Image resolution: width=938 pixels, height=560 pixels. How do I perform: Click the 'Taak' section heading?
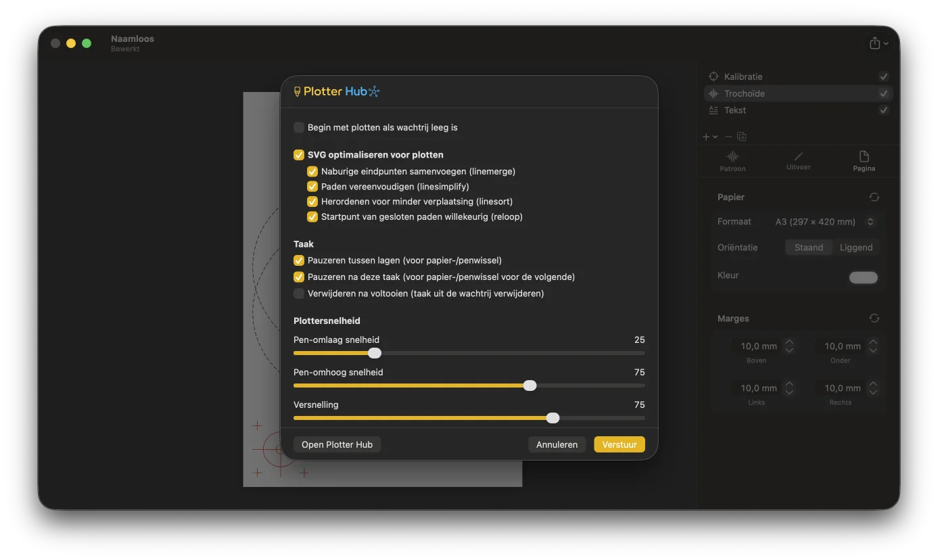(x=304, y=244)
